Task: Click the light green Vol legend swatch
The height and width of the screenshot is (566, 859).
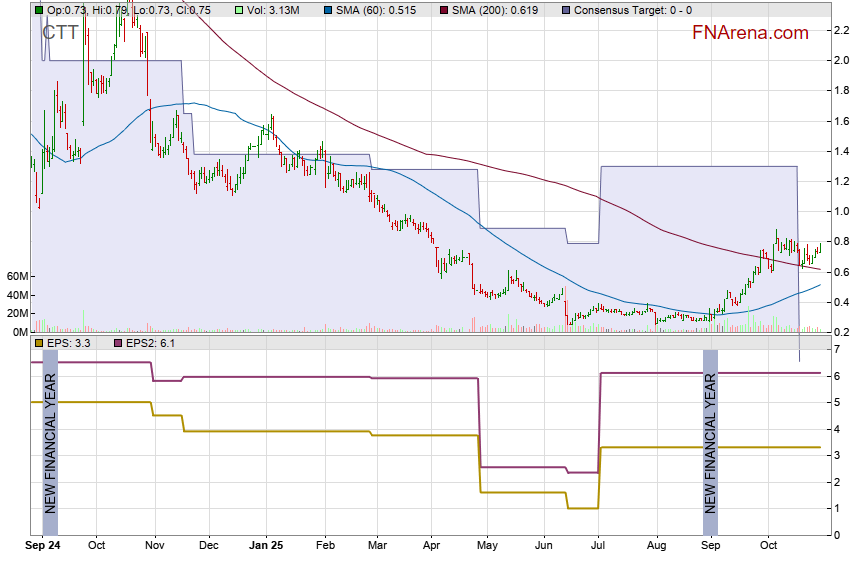Action: point(238,10)
